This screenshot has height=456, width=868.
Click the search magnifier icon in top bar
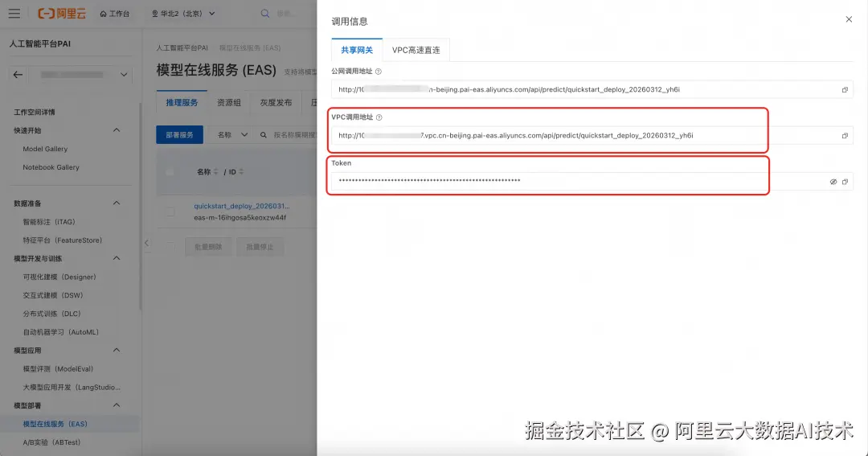point(265,14)
